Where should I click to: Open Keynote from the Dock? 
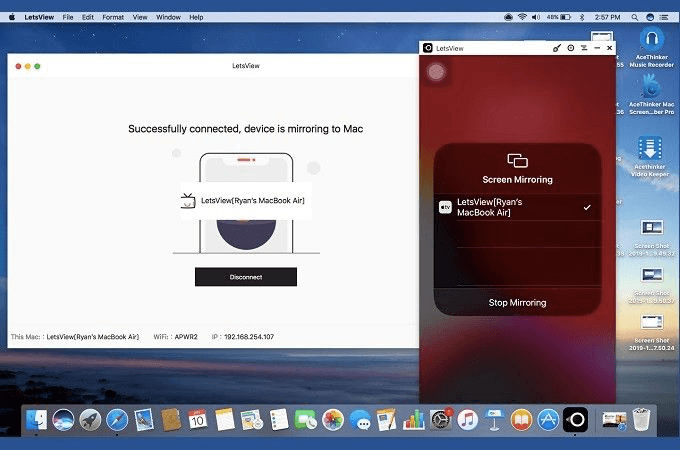click(494, 420)
